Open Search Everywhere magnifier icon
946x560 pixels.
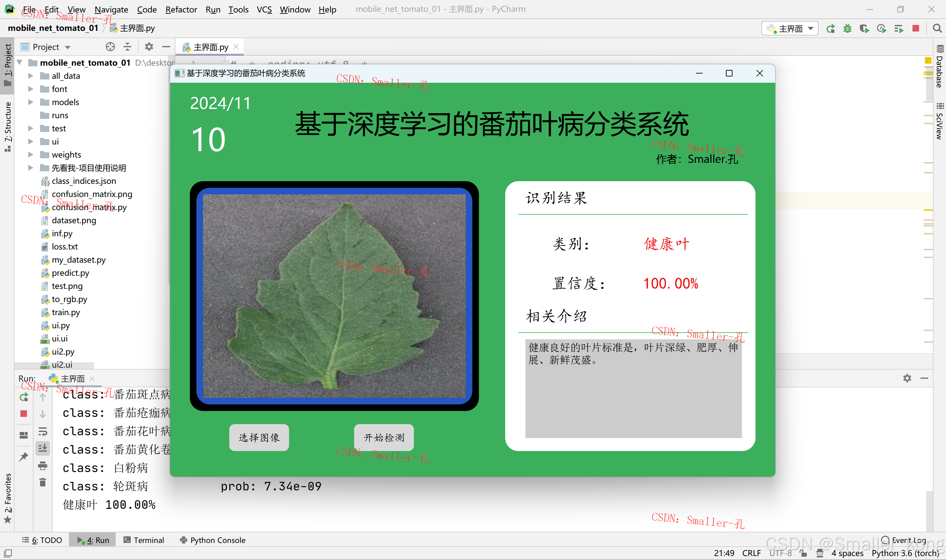pyautogui.click(x=937, y=29)
